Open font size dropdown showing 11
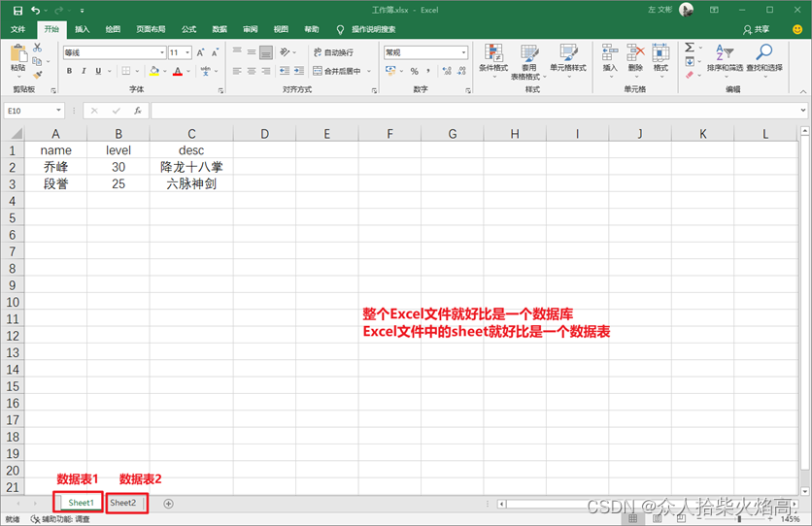This screenshot has height=526, width=812. [187, 52]
